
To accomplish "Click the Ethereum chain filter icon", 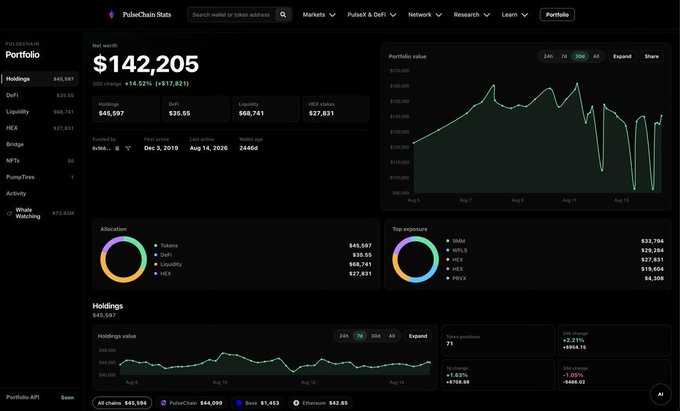I will (x=296, y=403).
